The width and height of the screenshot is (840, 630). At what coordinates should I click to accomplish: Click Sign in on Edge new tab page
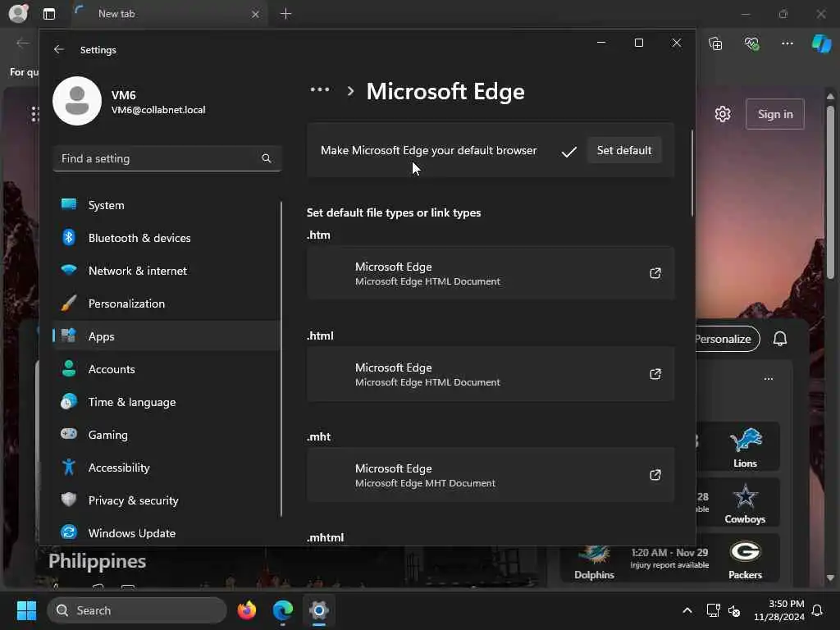775,113
